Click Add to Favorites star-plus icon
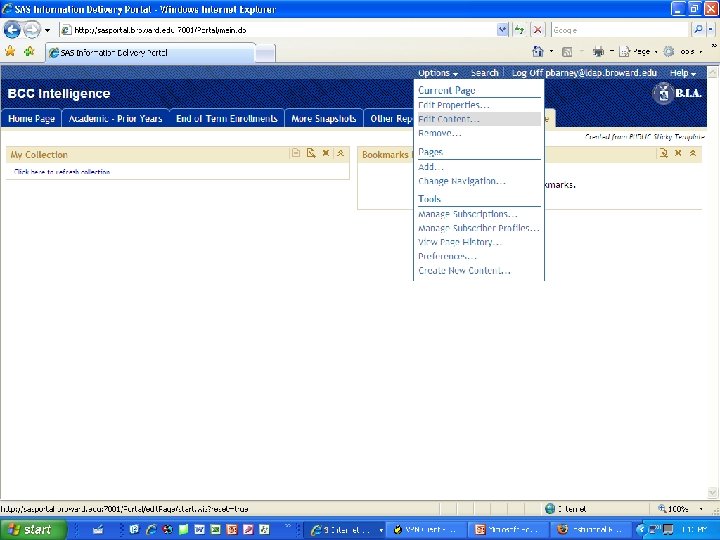 [29, 51]
